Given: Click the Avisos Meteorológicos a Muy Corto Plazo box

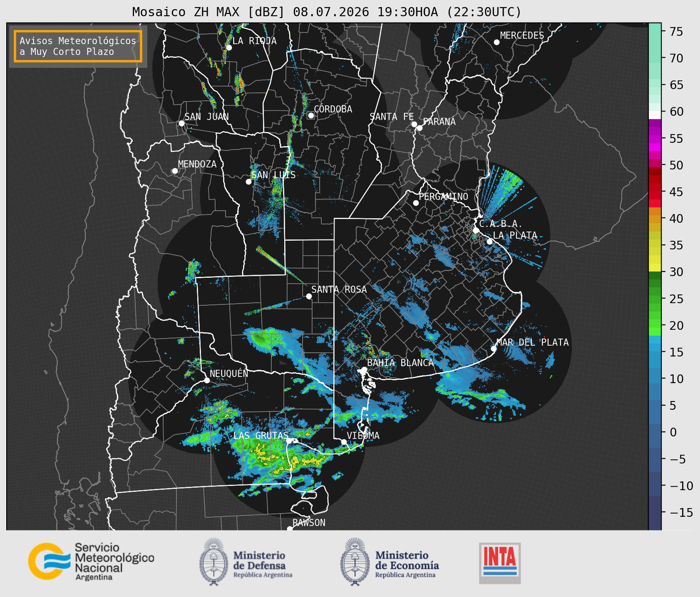Looking at the screenshot, I should point(78,46).
